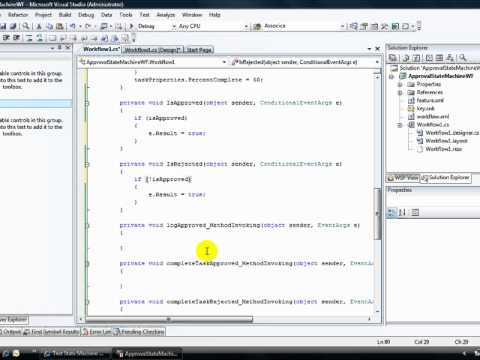Open the Debug menu
Screen dimensions: 480x360
tap(86, 15)
